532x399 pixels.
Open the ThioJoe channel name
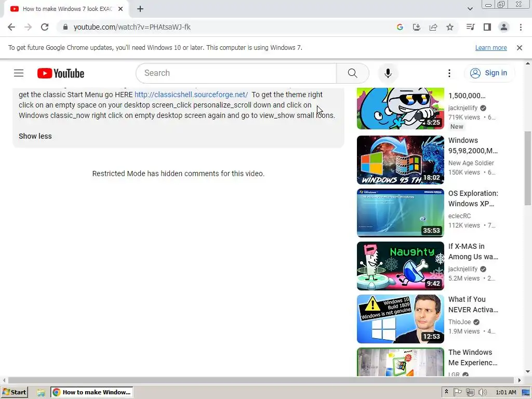pos(459,322)
